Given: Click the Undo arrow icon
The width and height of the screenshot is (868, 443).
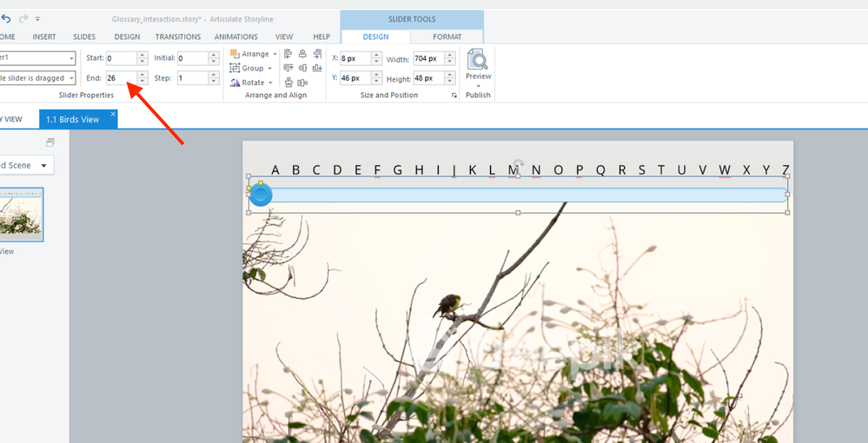Looking at the screenshot, I should [6, 19].
